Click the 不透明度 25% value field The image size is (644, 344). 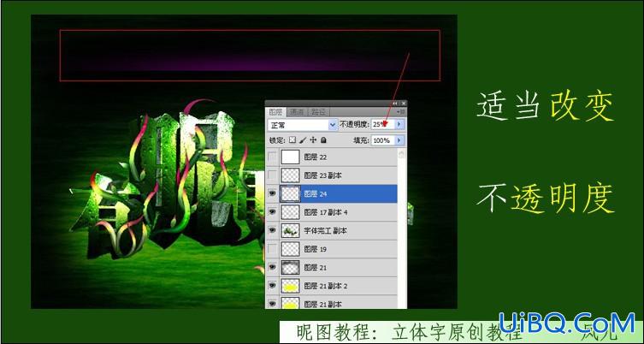click(383, 125)
